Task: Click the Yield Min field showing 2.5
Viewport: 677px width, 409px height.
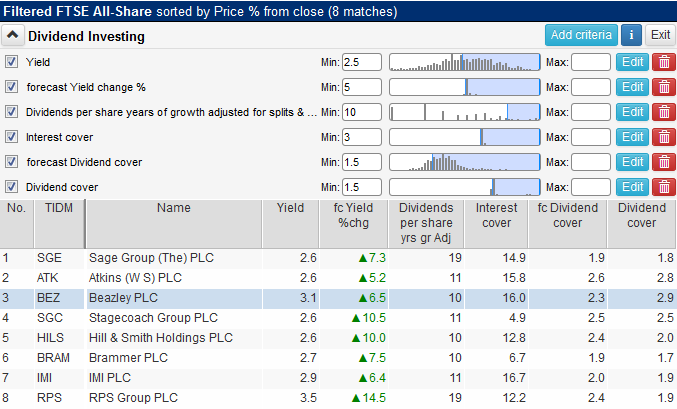Action: coord(362,62)
